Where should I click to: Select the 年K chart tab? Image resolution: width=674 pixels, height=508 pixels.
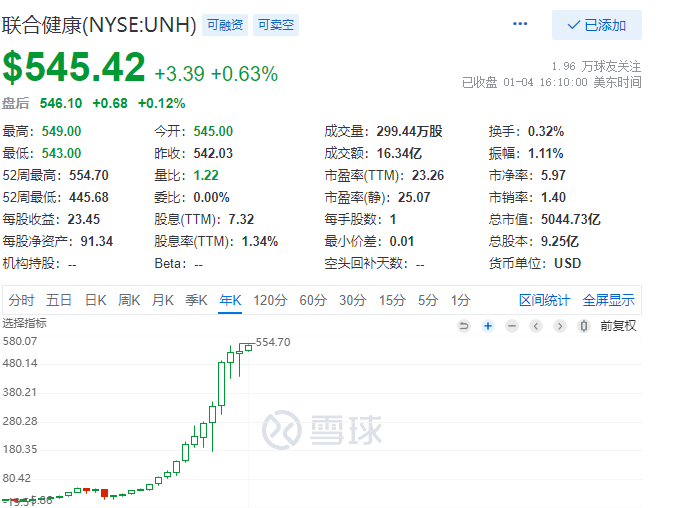pos(230,300)
